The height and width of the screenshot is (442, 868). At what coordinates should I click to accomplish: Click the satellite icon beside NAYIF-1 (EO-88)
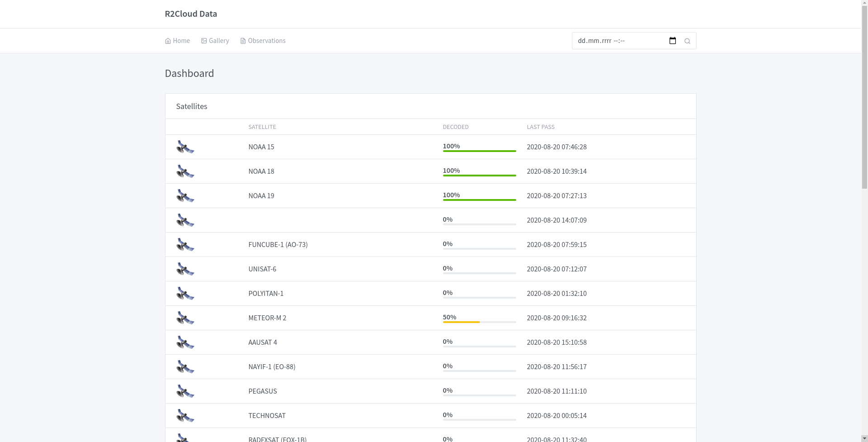[x=185, y=367]
